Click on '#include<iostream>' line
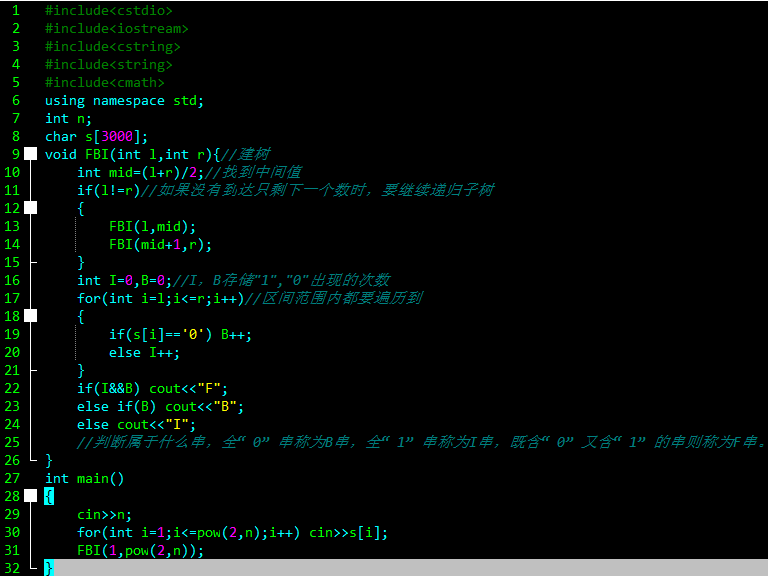The image size is (768, 576). click(x=117, y=28)
